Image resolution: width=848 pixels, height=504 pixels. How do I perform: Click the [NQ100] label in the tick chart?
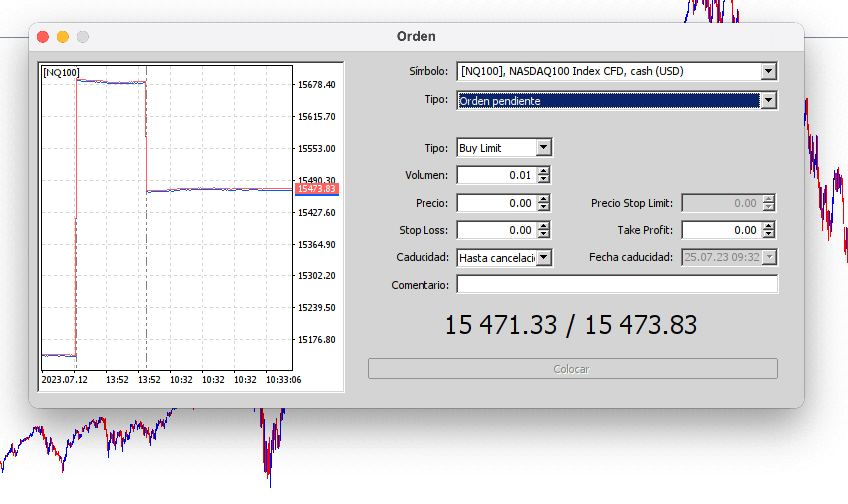coord(61,72)
